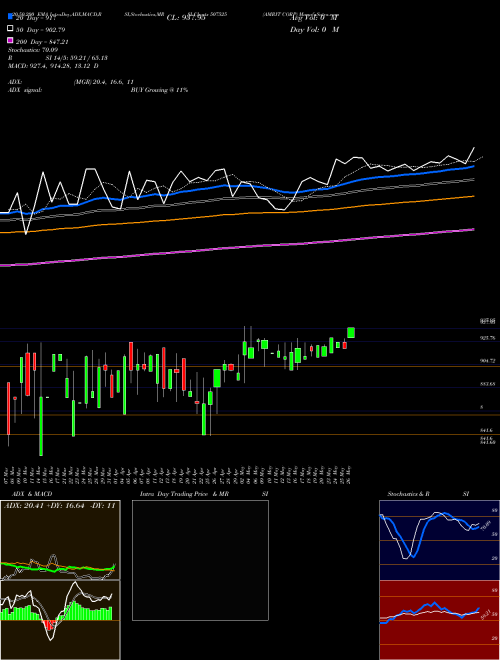Open the blue Stochastics chart panel
500x660 pixels.
pos(439,540)
